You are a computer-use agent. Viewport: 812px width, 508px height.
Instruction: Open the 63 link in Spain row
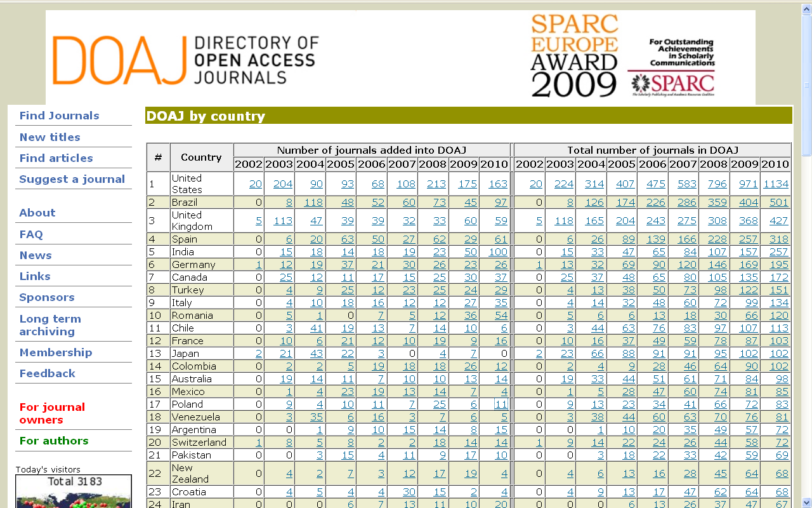tap(348, 239)
